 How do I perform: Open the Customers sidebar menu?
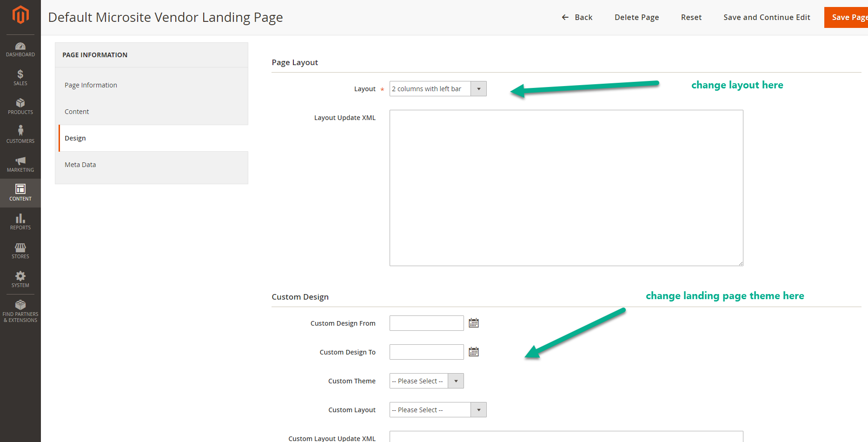click(x=20, y=135)
